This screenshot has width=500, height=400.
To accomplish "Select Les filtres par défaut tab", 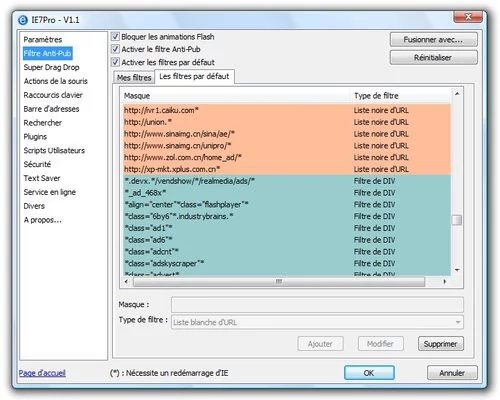I will tap(194, 76).
